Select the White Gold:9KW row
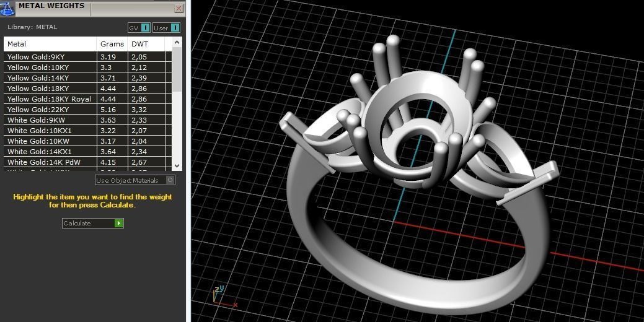This screenshot has width=644, height=322. (x=87, y=120)
